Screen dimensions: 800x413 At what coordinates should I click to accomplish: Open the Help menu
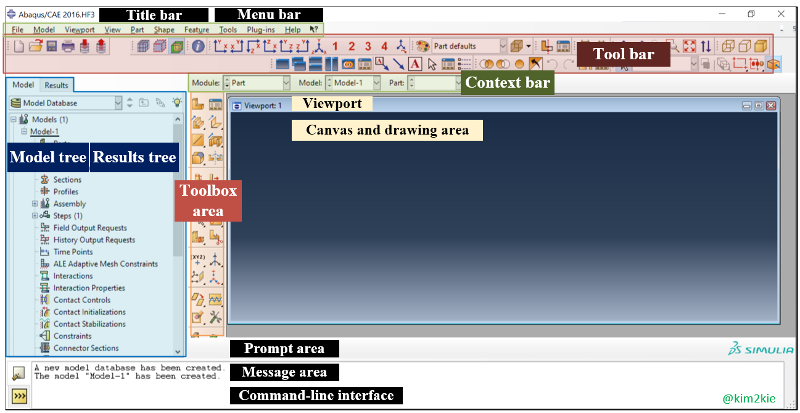[x=293, y=30]
